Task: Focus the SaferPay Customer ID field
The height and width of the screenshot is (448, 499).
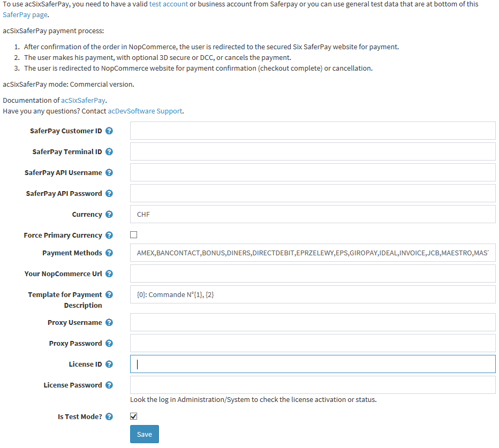Action: 313,131
